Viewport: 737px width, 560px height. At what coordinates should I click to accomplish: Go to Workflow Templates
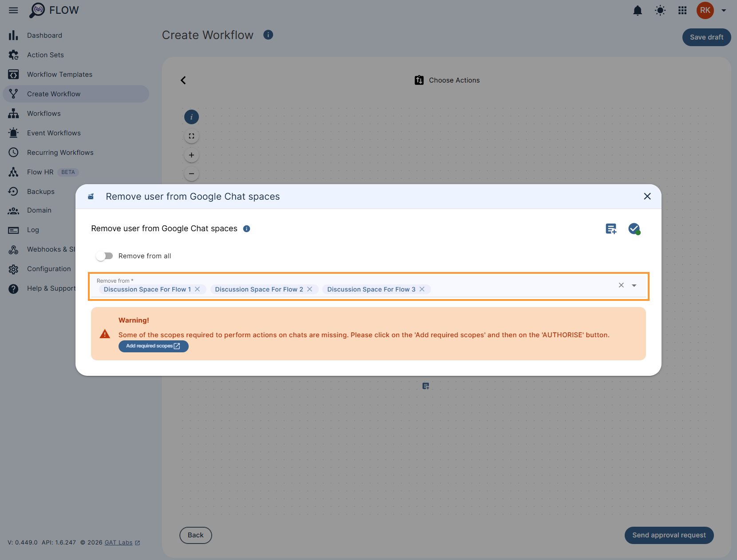click(75, 75)
